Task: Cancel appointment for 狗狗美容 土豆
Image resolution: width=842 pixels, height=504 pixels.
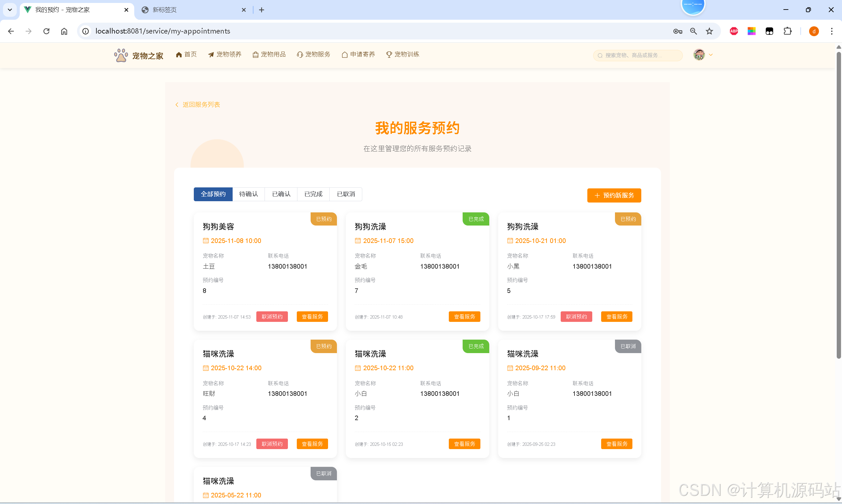Action: pos(272,317)
